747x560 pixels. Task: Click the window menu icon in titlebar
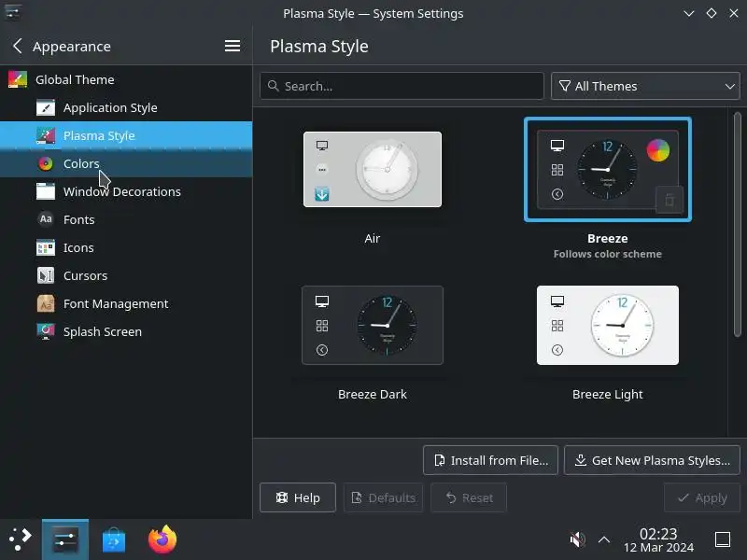click(x=12, y=12)
